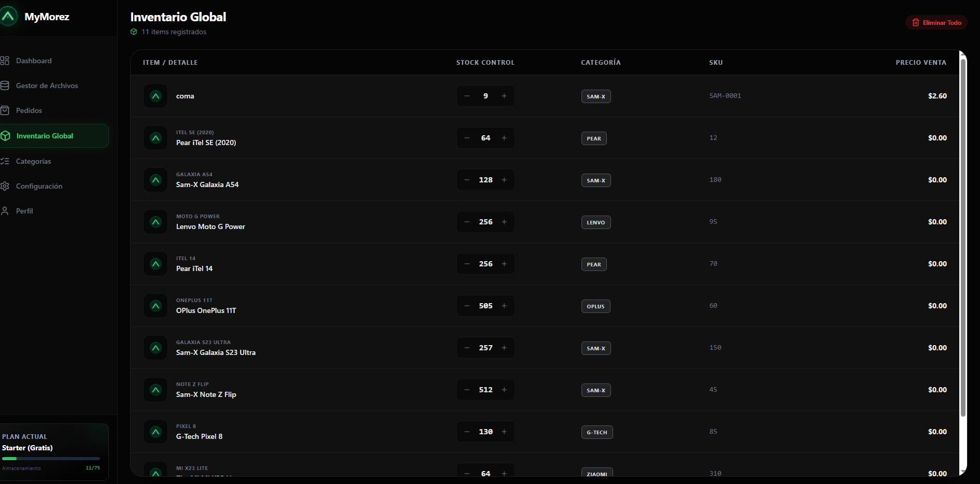Open Configuración via the gear icon
The image size is (980, 484).
tap(6, 186)
